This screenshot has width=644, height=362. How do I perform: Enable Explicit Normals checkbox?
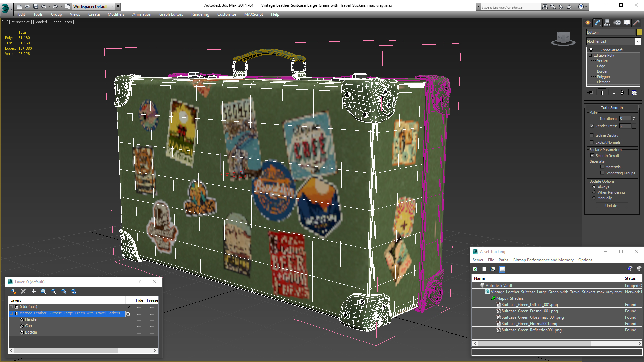[x=592, y=142]
